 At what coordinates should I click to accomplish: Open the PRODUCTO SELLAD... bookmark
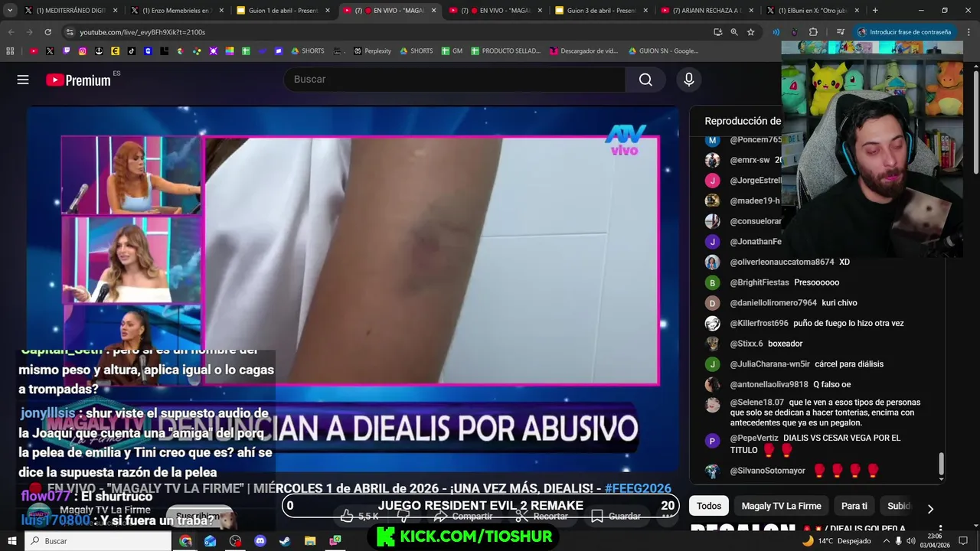(505, 51)
